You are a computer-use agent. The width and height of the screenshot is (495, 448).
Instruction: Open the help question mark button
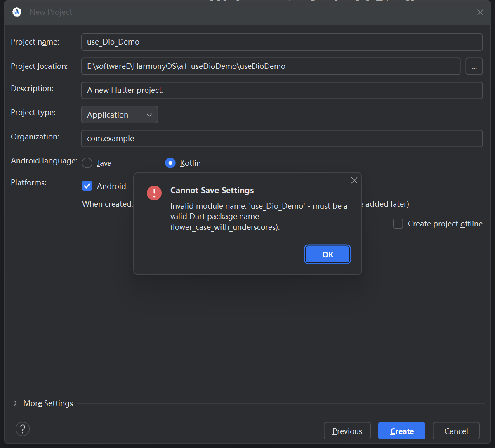(x=23, y=429)
